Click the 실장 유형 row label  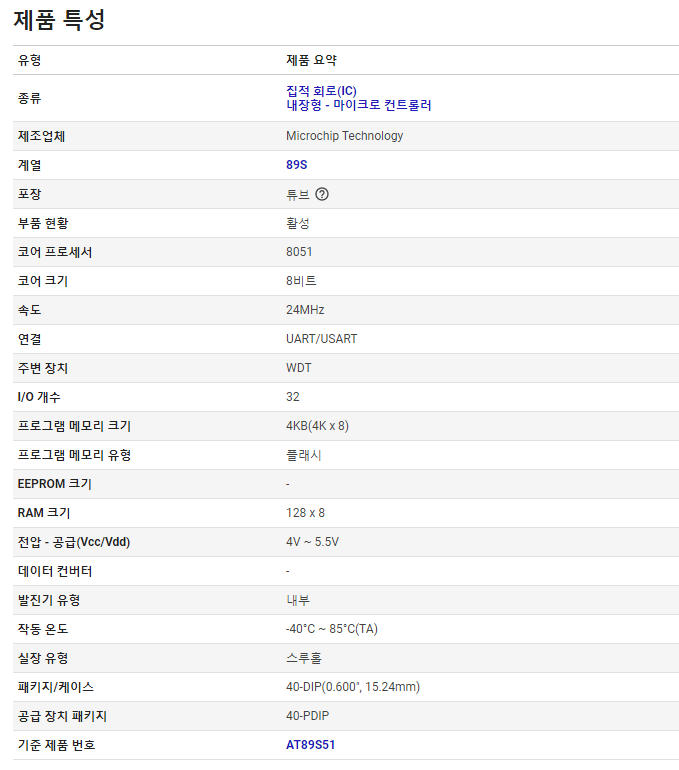(x=43, y=658)
